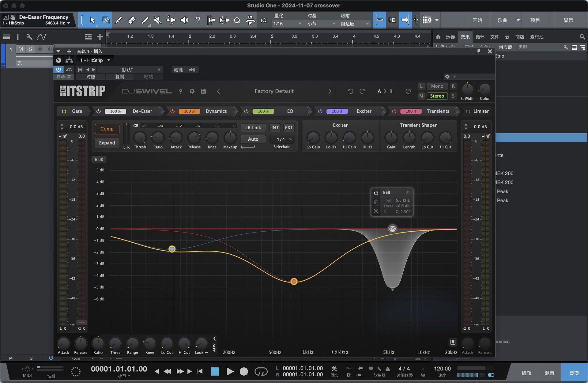The width and height of the screenshot is (588, 383).
Task: Switch to 循环 browser tab
Action: 480,37
